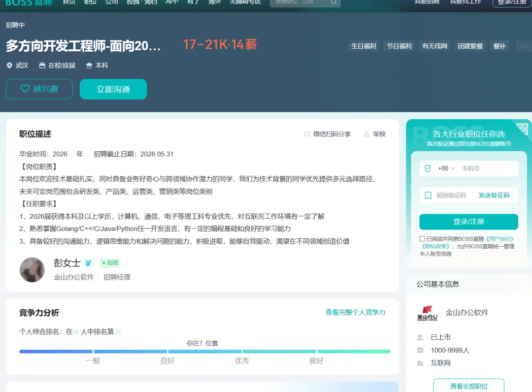
Task: Click the warning triangle report icon
Action: click(x=366, y=134)
